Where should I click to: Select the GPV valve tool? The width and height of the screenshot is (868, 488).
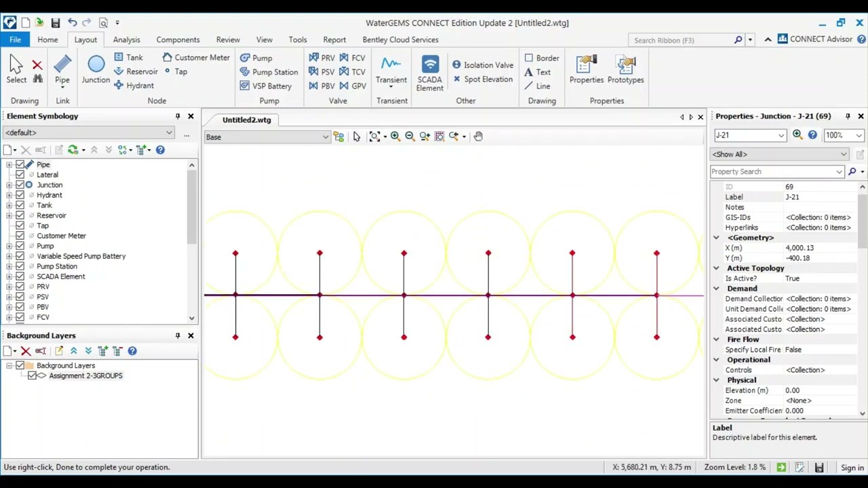(x=352, y=86)
